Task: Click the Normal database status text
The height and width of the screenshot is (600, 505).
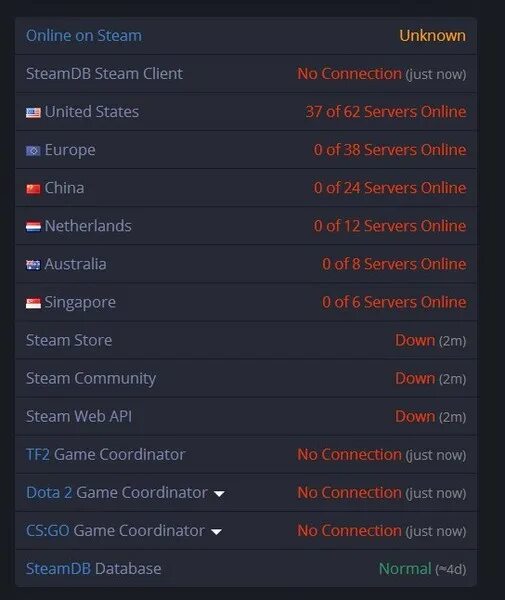Action: click(x=405, y=569)
